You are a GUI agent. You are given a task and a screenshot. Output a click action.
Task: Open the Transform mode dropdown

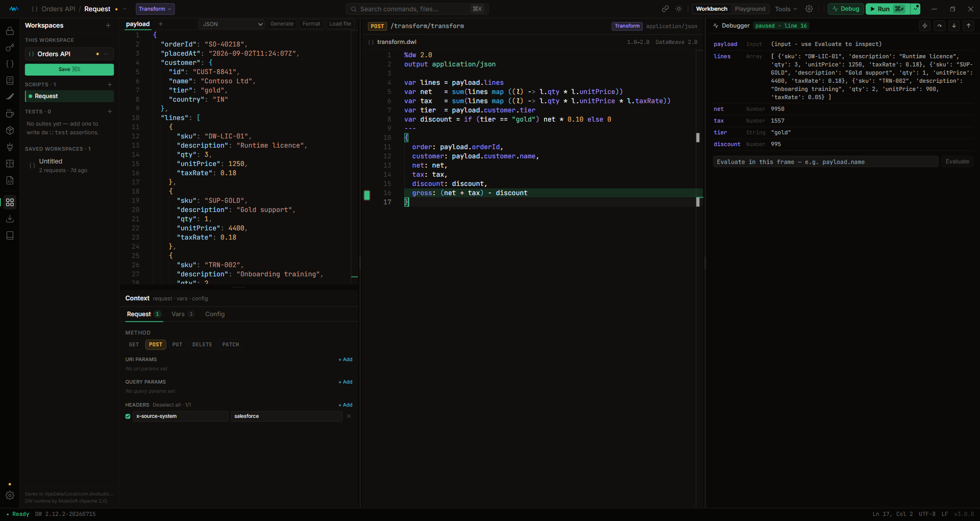(155, 9)
